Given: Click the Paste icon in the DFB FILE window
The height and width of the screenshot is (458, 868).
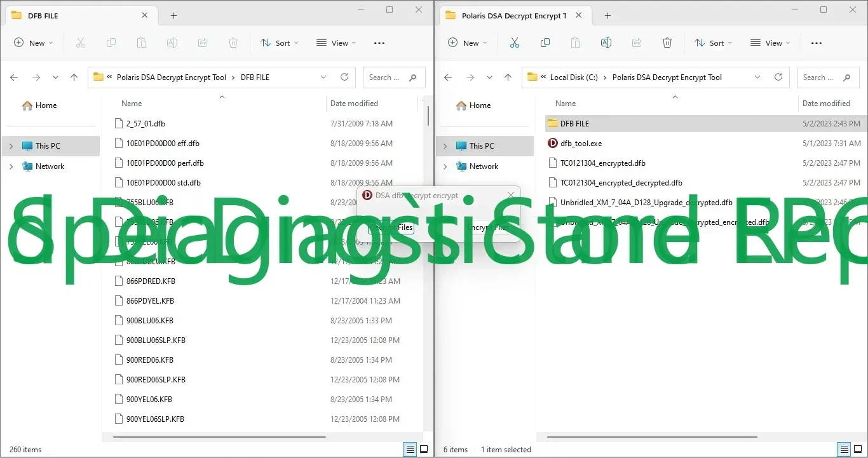Looking at the screenshot, I should click(142, 43).
